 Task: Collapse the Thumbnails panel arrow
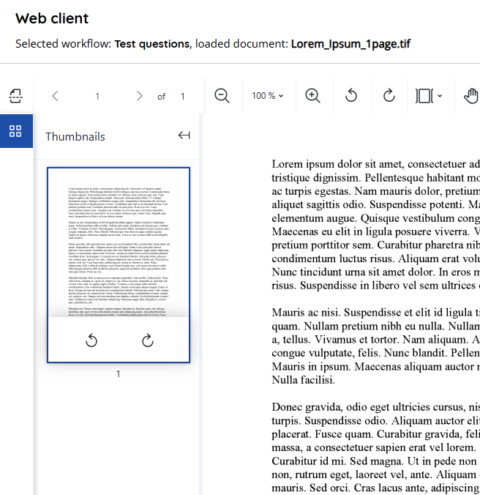tap(184, 135)
